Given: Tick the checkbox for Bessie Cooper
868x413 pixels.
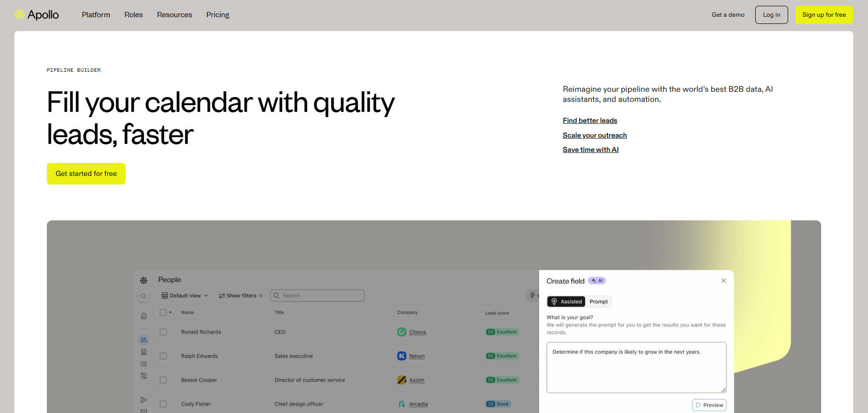Looking at the screenshot, I should point(163,380).
